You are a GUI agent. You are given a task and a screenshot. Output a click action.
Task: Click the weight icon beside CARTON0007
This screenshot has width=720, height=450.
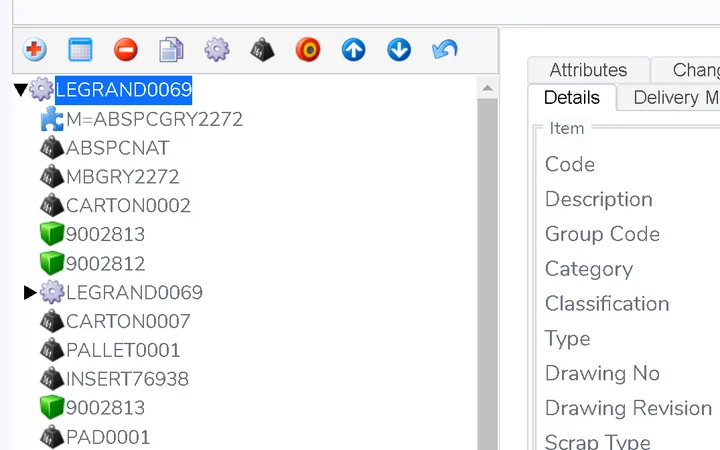[x=52, y=321]
